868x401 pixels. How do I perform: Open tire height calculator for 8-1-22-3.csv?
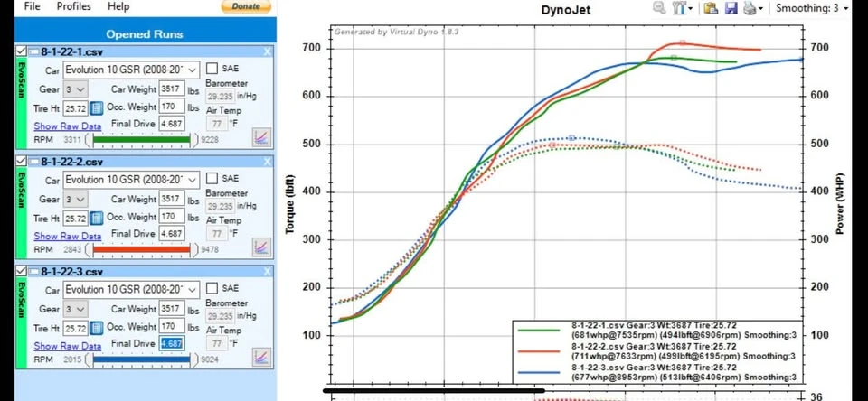[x=97, y=329]
